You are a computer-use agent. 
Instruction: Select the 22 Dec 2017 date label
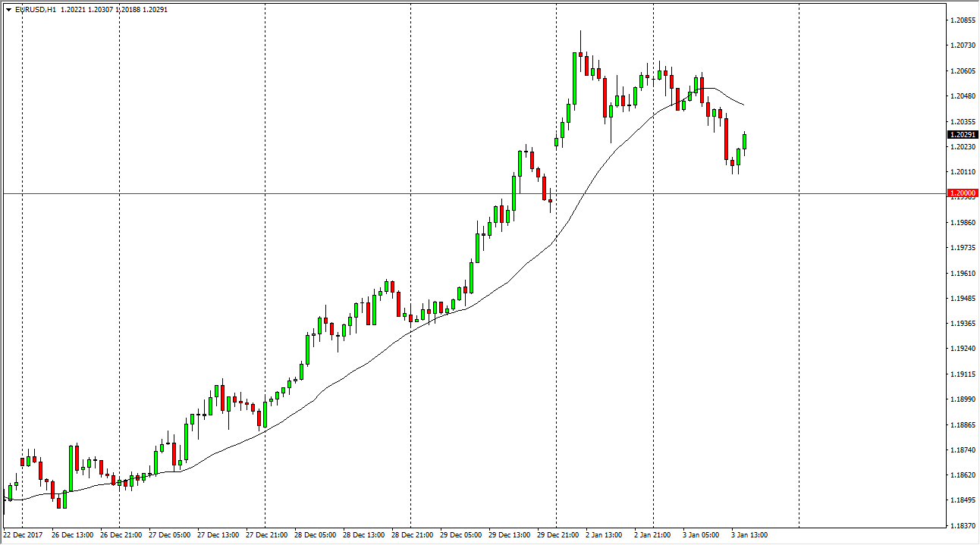(23, 535)
